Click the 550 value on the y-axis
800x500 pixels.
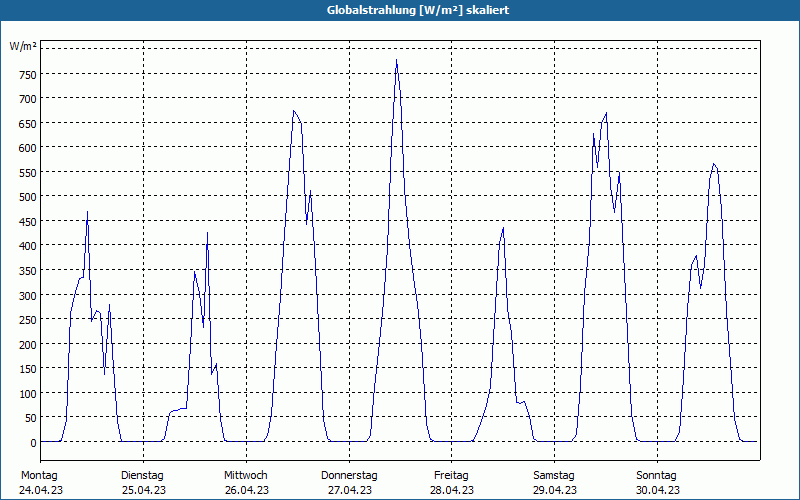(28, 173)
